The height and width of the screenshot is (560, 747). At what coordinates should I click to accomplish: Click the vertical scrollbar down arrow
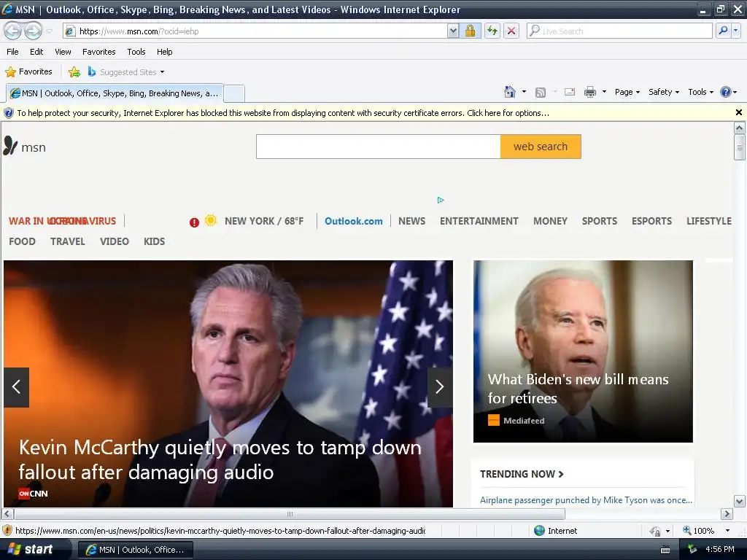pos(739,501)
